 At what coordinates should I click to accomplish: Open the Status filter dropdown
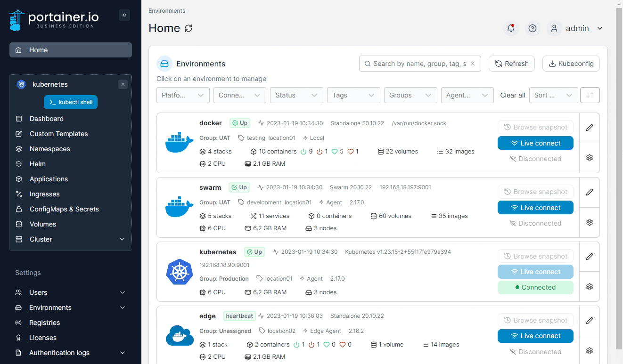coord(296,95)
